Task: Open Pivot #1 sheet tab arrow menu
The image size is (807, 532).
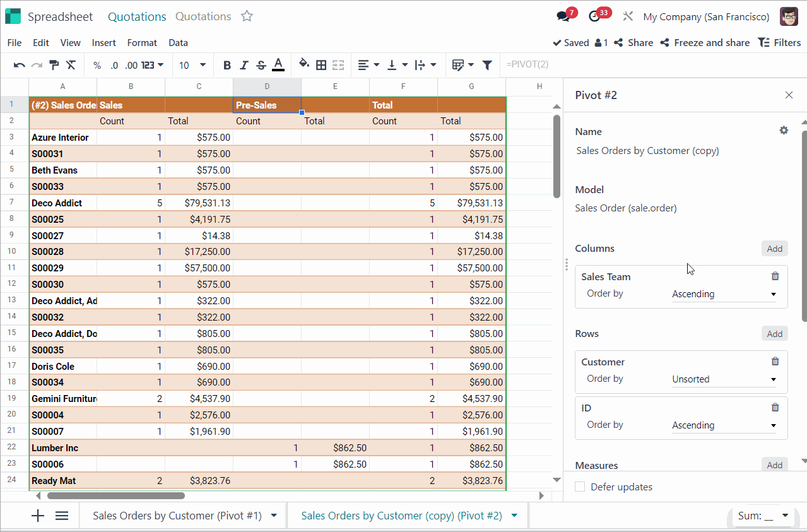Action: [x=274, y=516]
